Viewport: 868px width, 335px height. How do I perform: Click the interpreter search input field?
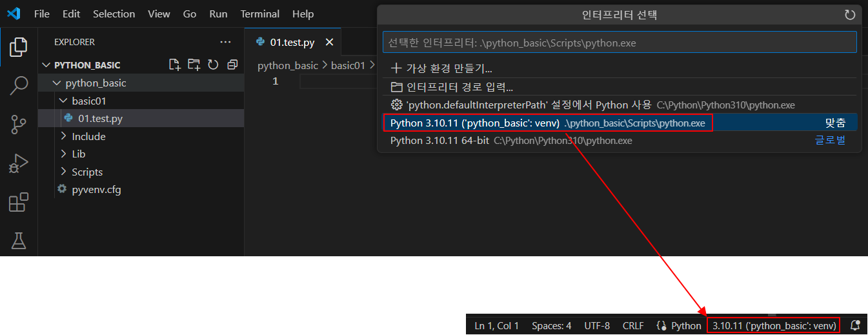[x=620, y=43]
